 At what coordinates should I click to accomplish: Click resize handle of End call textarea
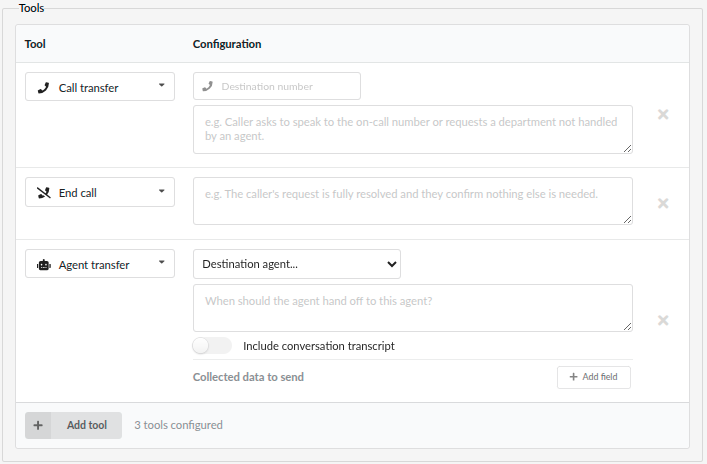627,220
